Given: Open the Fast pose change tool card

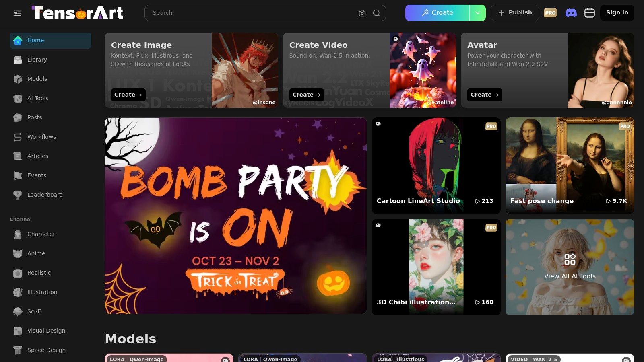Looking at the screenshot, I should point(570,165).
